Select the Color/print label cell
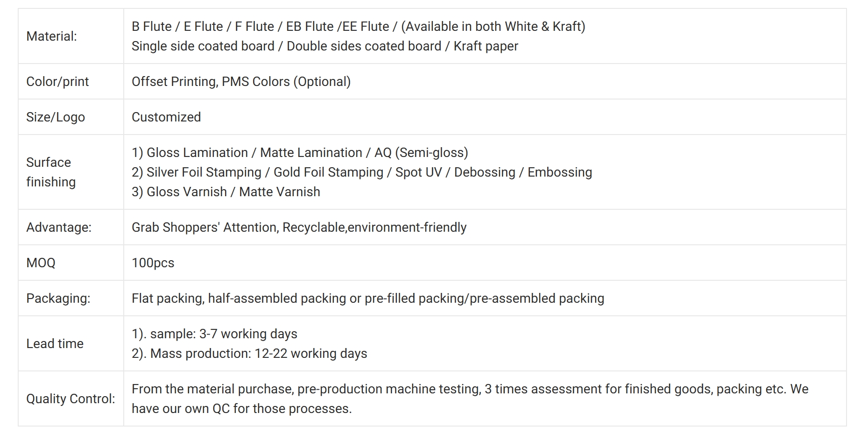Screen dimensions: 868x434 click(x=71, y=81)
